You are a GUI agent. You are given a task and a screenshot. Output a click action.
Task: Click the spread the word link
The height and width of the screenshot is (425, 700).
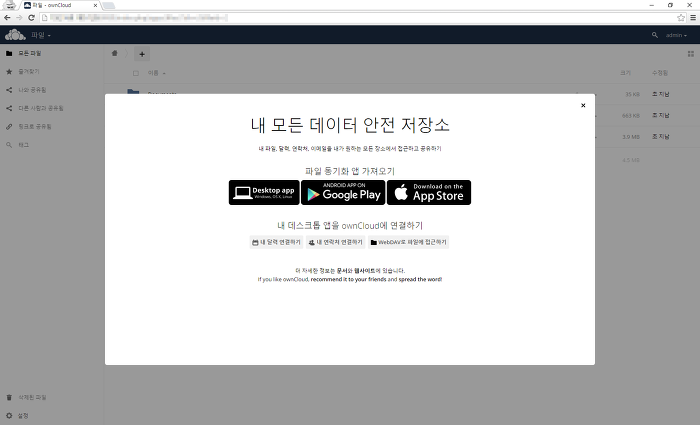420,279
